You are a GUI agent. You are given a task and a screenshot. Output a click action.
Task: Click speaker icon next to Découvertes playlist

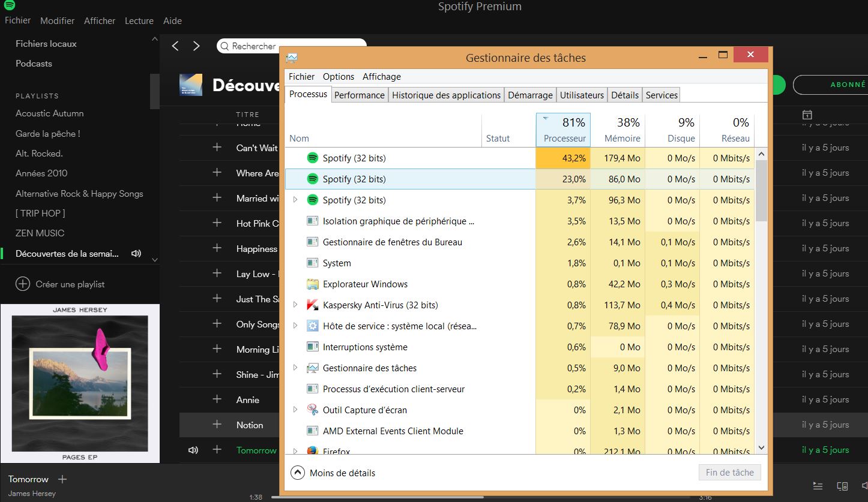tap(136, 254)
